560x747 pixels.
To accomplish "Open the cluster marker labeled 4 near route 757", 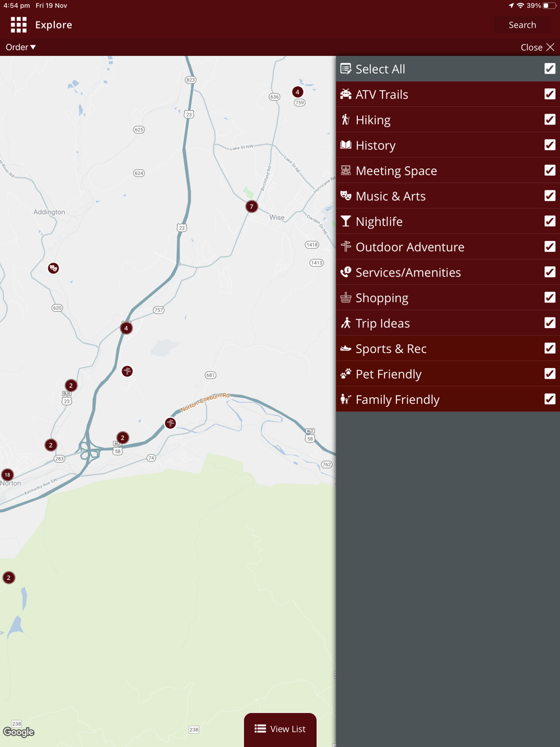I will [126, 328].
